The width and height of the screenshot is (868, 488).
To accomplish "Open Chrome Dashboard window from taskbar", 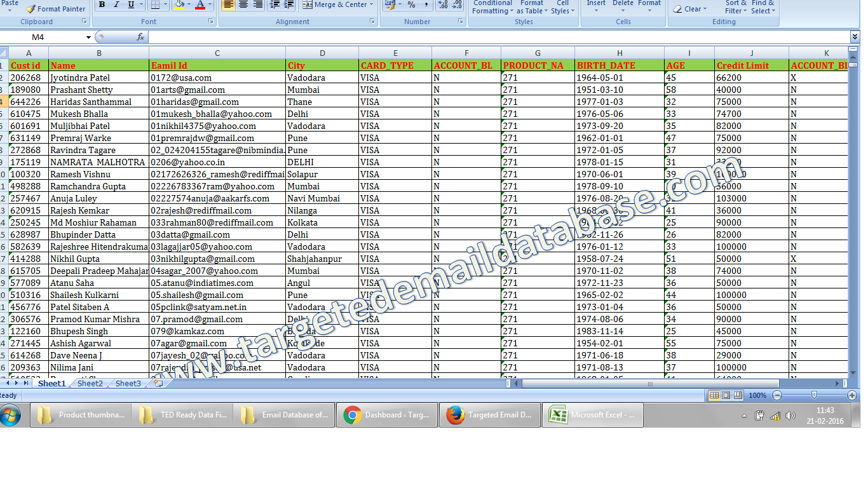I will point(386,415).
